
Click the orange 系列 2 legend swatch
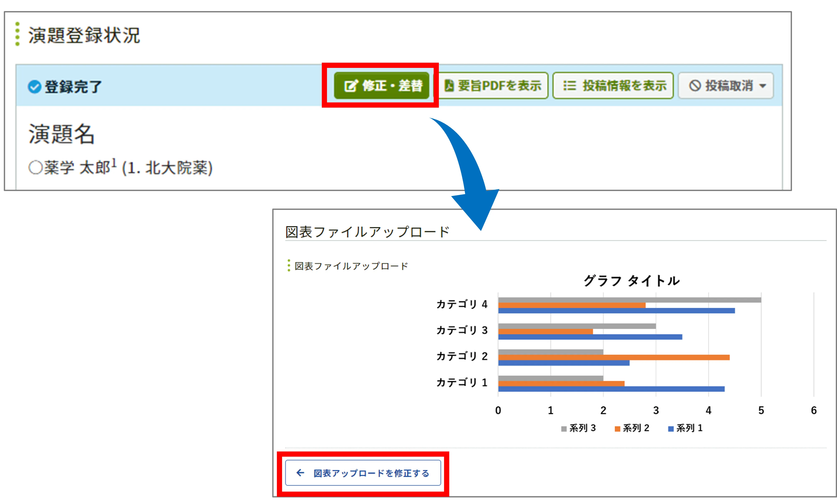[618, 429]
